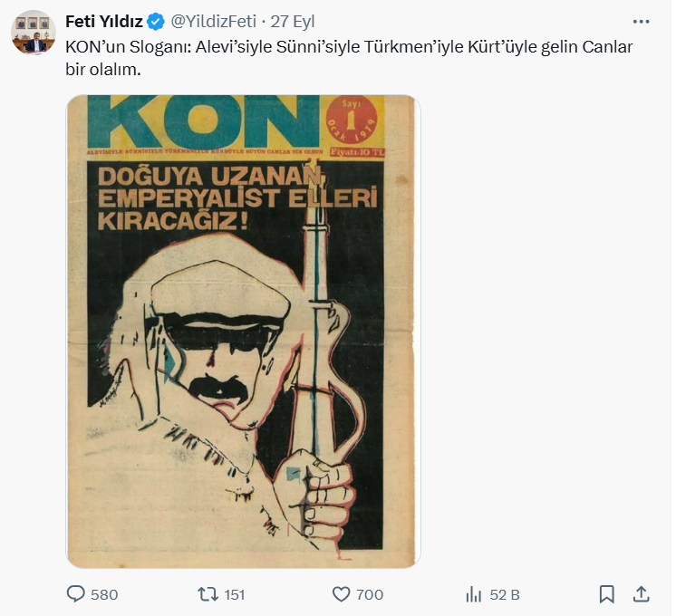Screen dimensions: 676x616
Task: Open the share arrow menu
Action: [x=641, y=594]
